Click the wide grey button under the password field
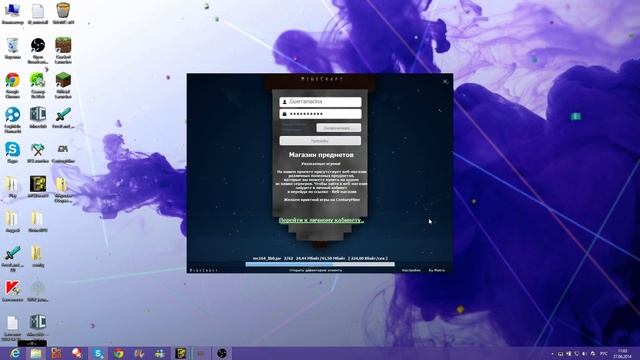640x360 pixels. tap(320, 141)
